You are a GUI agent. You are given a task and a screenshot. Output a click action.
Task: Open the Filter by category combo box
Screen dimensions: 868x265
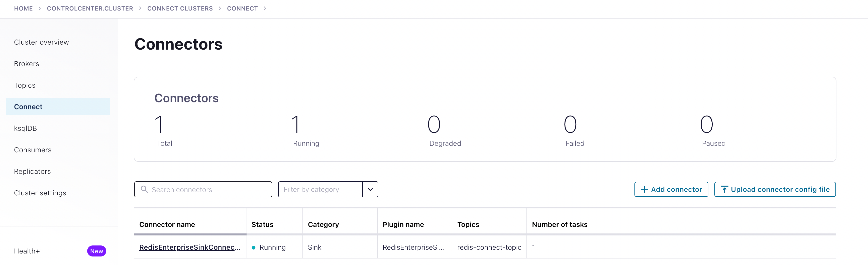pos(320,189)
